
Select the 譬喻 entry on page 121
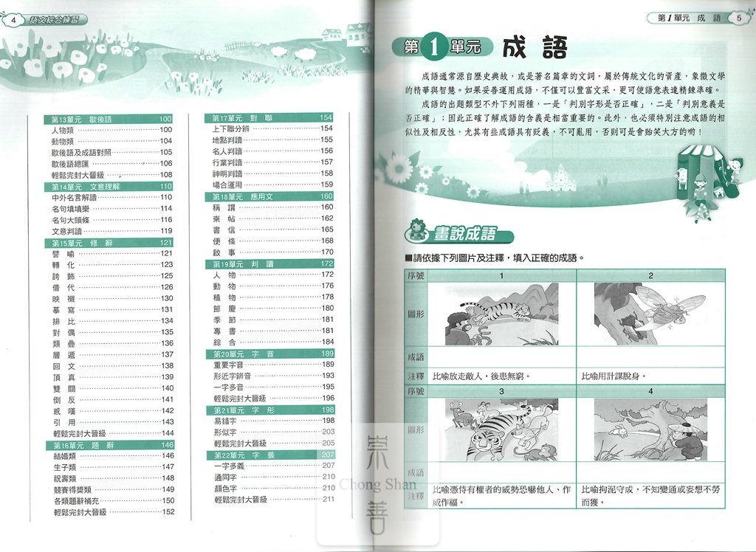click(x=112, y=254)
